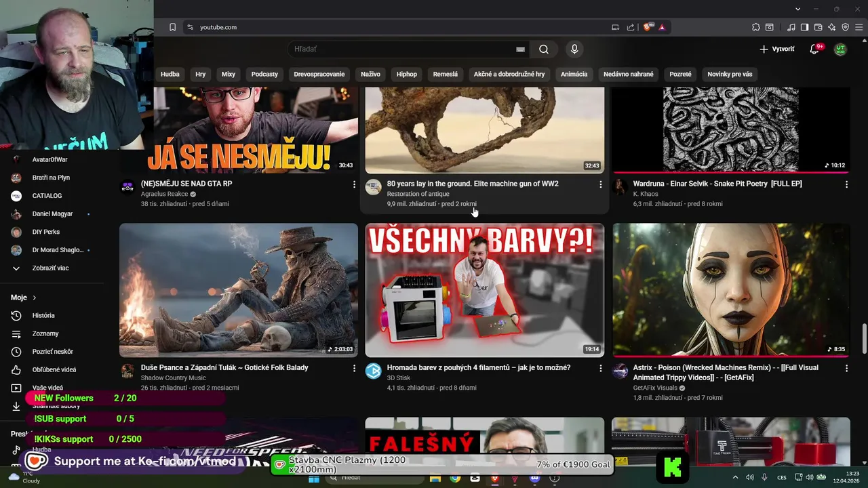The height and width of the screenshot is (488, 868).
Task: Open the Daniel Magyar subscription
Action: click(51, 213)
